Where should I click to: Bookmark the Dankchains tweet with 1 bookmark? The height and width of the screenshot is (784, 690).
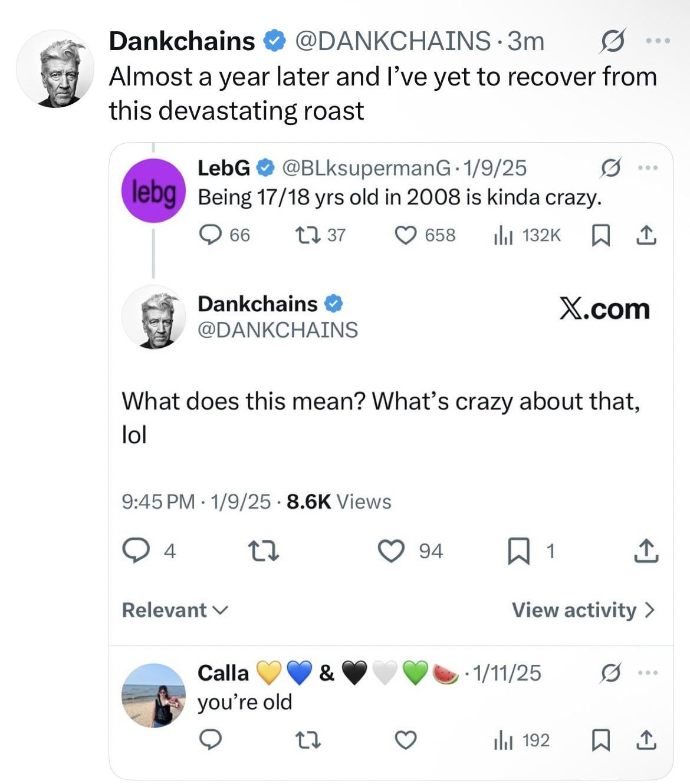click(x=516, y=552)
